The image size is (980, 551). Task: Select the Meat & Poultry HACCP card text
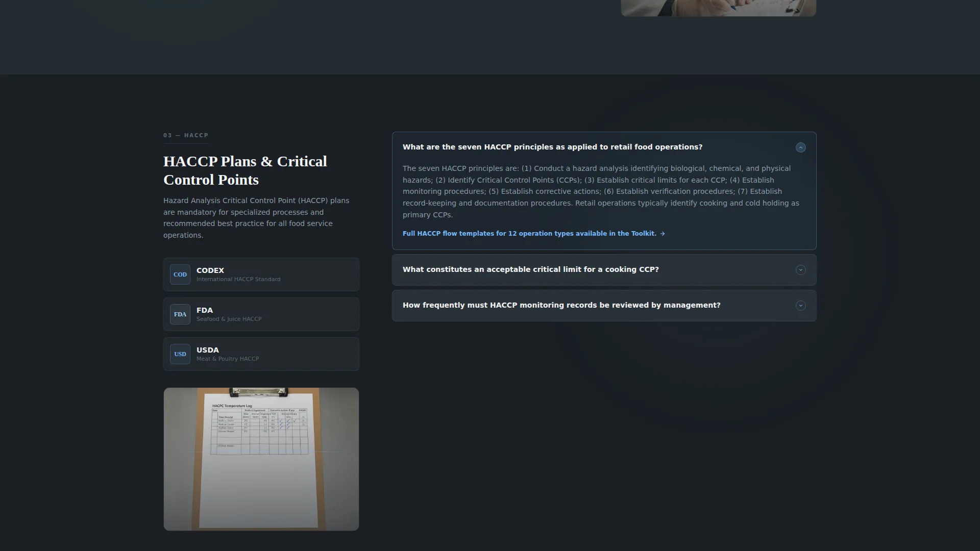(228, 359)
